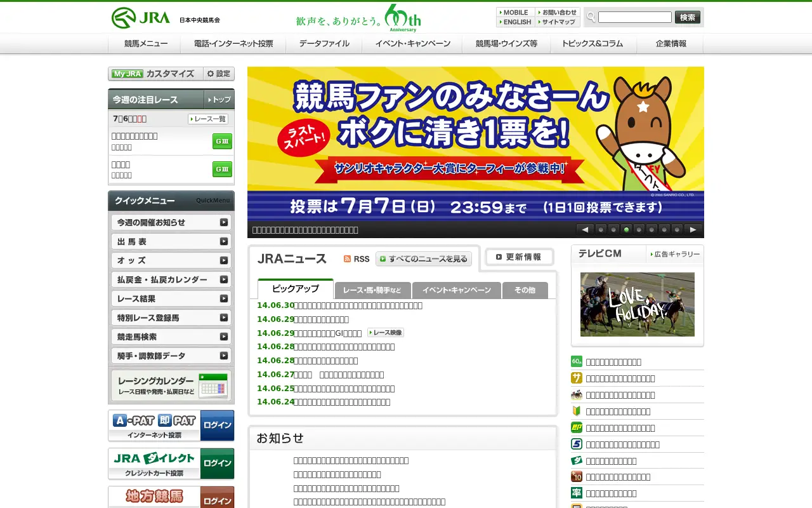Open the オッズ quick menu item
Viewport: 812px width, 508px height.
point(171,260)
